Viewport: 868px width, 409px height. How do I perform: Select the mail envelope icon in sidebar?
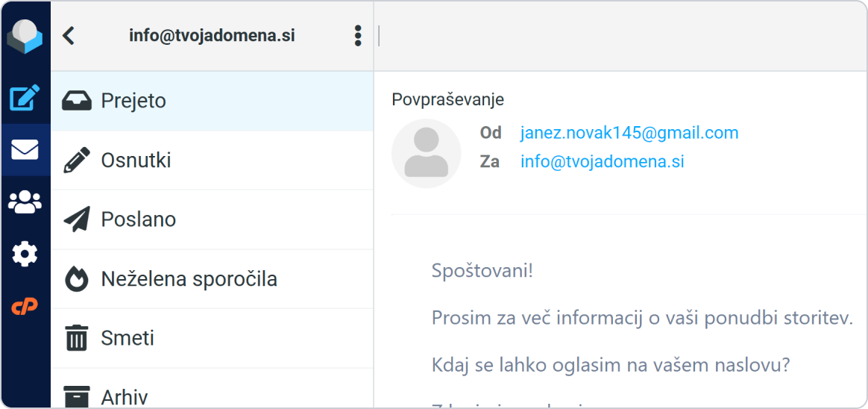[25, 149]
